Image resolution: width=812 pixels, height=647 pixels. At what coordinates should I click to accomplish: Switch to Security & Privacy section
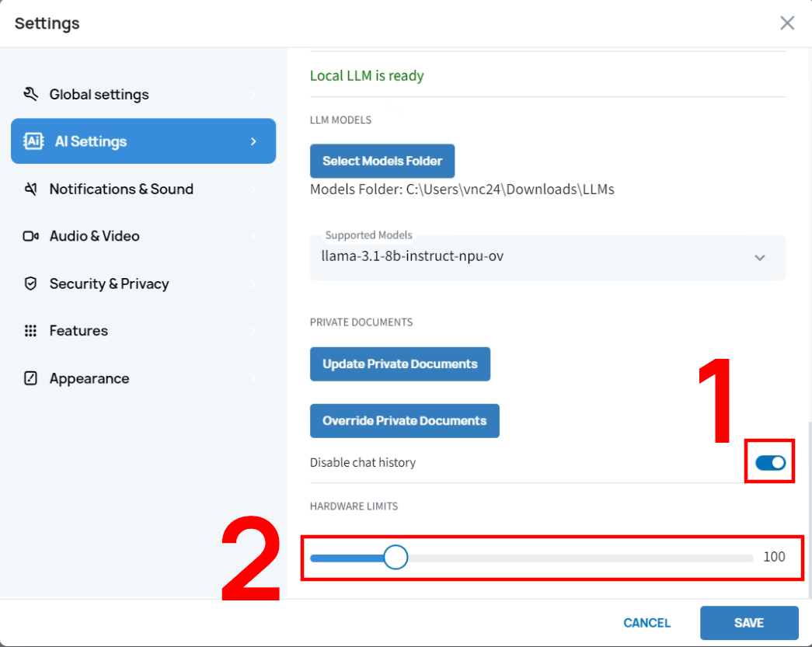(x=109, y=284)
